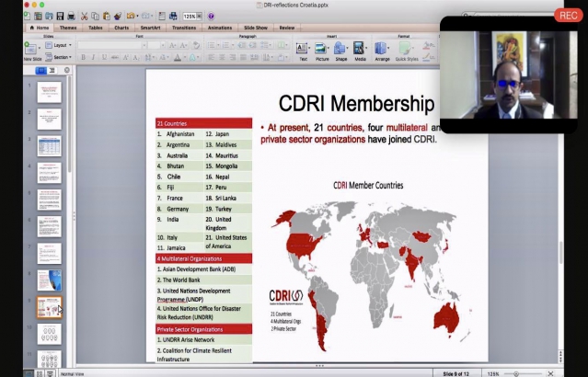Click the REC recording indicator button
588x377 pixels.
(x=567, y=15)
